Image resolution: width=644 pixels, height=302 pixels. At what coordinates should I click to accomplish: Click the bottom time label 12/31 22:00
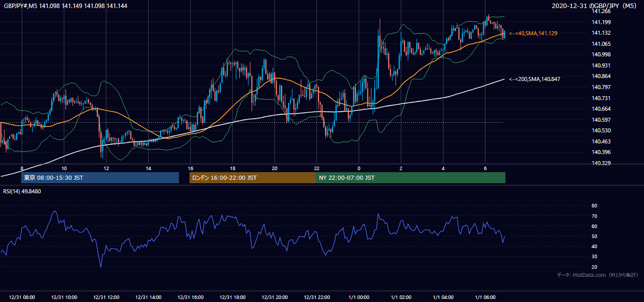317,297
